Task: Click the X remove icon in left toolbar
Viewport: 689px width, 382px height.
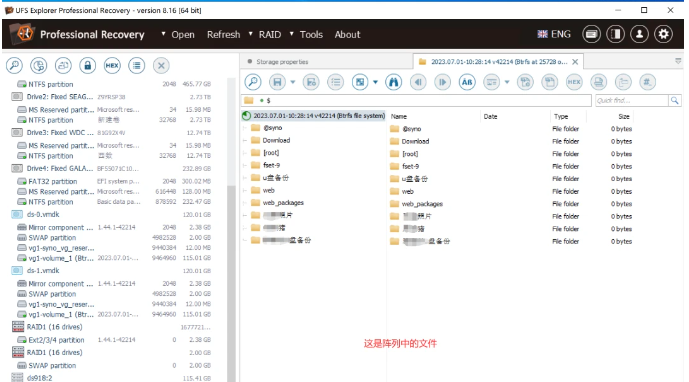Action: coord(161,65)
